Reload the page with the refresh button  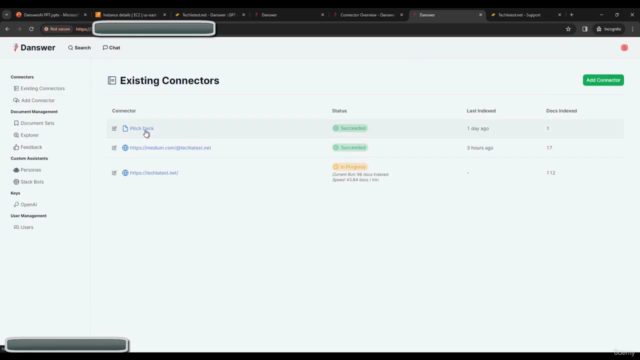click(31, 29)
